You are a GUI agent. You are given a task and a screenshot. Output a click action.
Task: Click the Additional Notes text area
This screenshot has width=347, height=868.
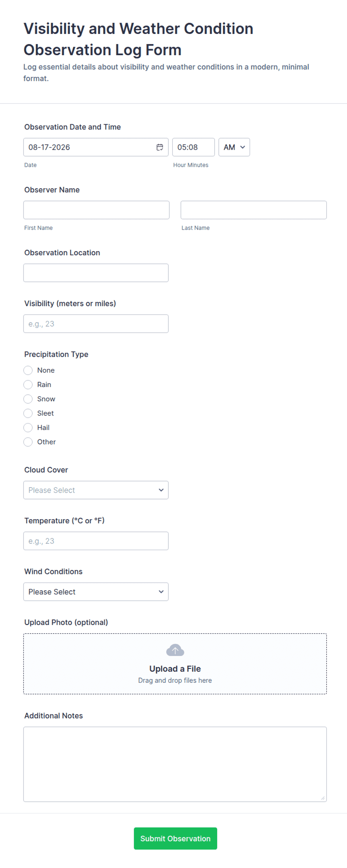point(175,764)
